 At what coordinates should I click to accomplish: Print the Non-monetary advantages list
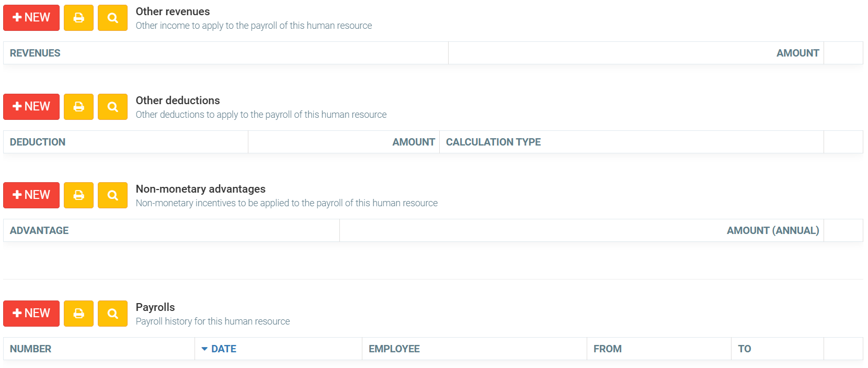78,195
